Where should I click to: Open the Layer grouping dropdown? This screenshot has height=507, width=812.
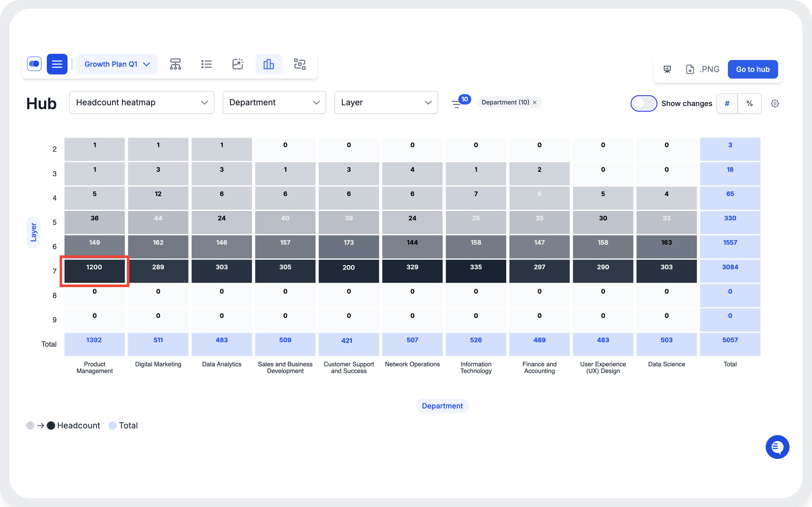(386, 103)
